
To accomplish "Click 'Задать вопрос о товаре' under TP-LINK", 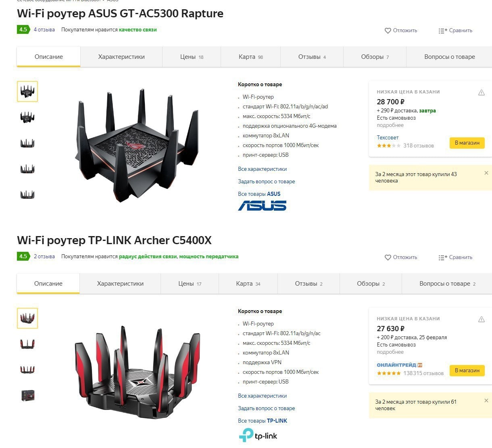I will point(266,408).
